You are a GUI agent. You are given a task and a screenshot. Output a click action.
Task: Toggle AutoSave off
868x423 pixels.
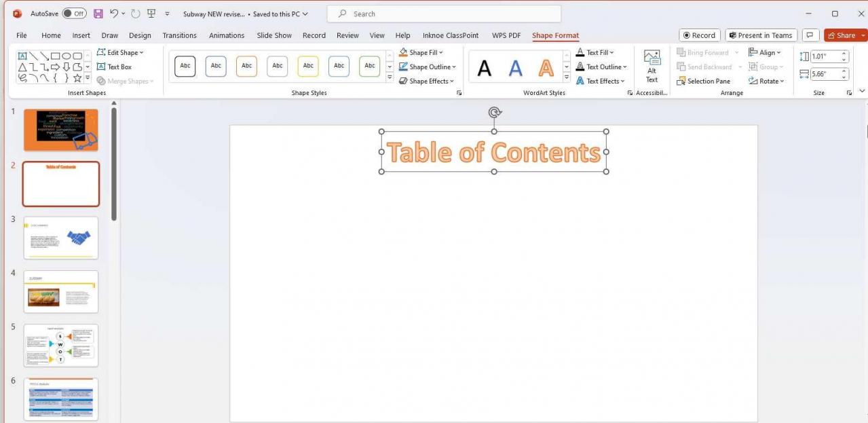pyautogui.click(x=59, y=14)
